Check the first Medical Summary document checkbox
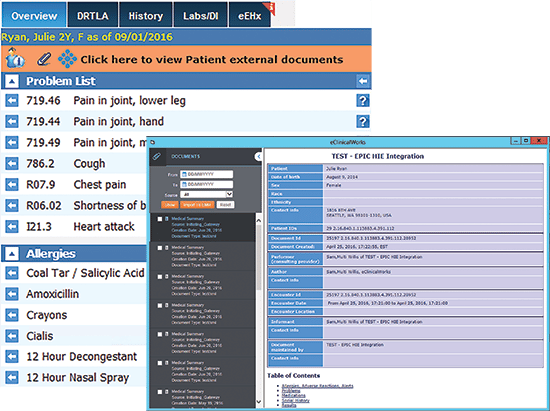 click(160, 219)
